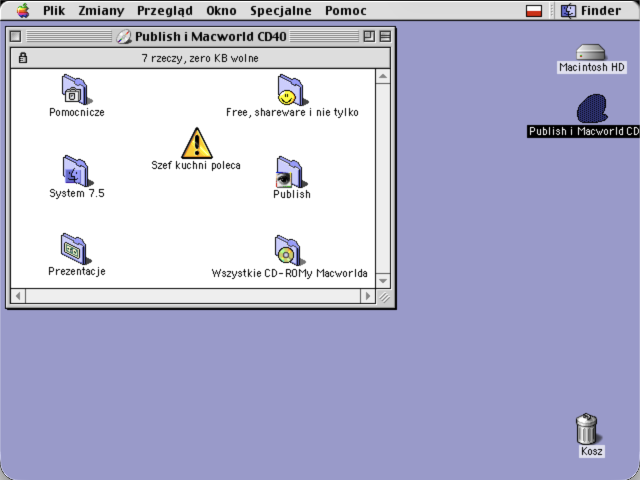
Task: Click the System 7.5 label text
Action: point(77,193)
